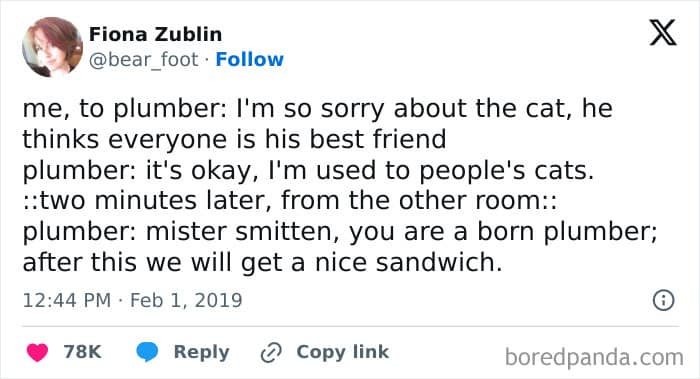Like the tweet with the heart icon

tap(37, 352)
